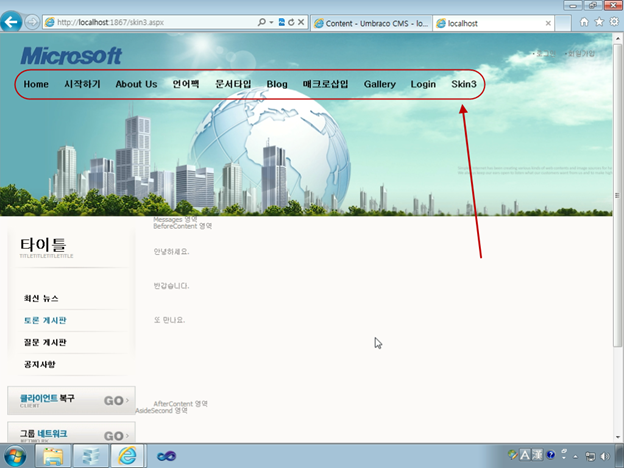Click the AsideSecond 영역 label
Viewport: 624px width, 468px height.
pos(162,410)
